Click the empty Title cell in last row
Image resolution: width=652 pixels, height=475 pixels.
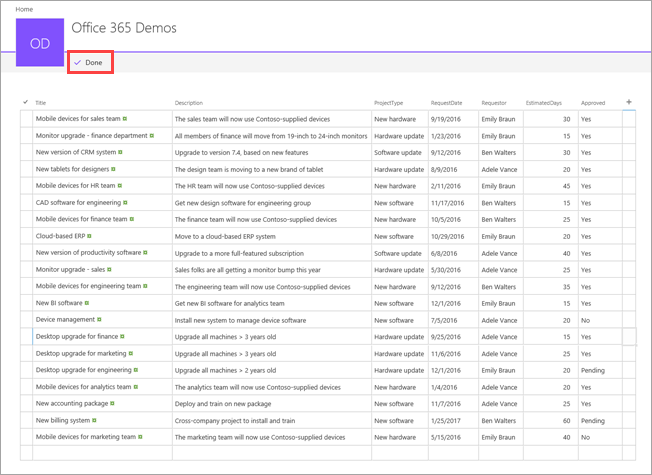point(102,453)
